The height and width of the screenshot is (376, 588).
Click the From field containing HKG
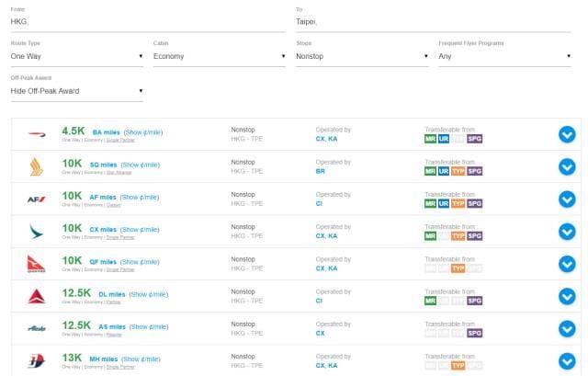coord(147,21)
